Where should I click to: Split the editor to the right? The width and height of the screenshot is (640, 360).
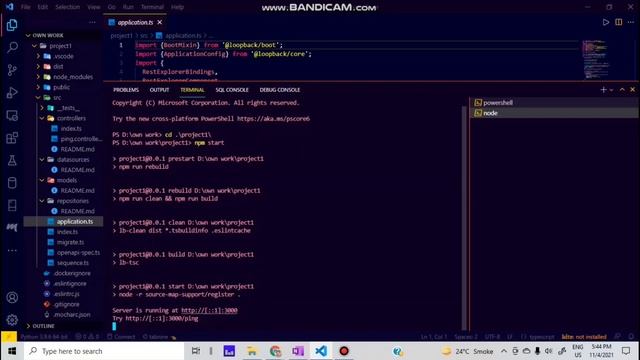point(619,22)
